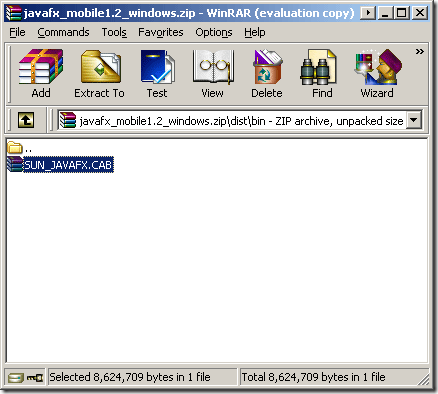
Task: Open the File menu
Action: pyautogui.click(x=17, y=32)
